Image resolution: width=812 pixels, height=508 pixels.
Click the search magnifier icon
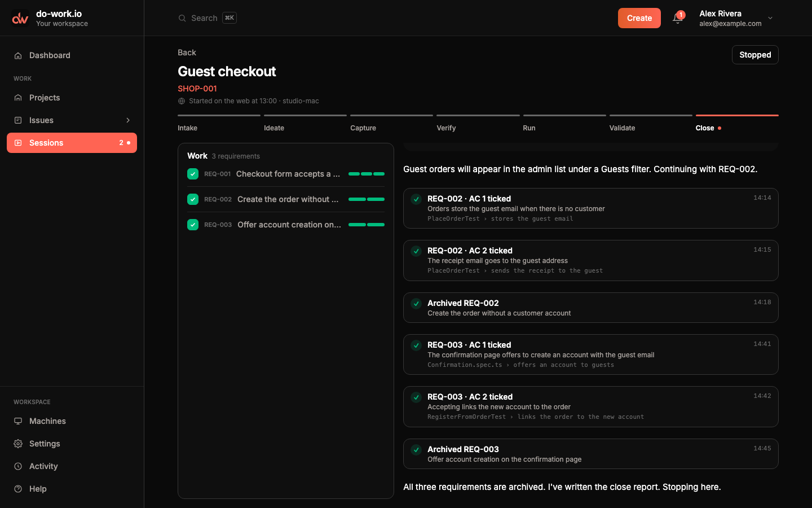(182, 18)
